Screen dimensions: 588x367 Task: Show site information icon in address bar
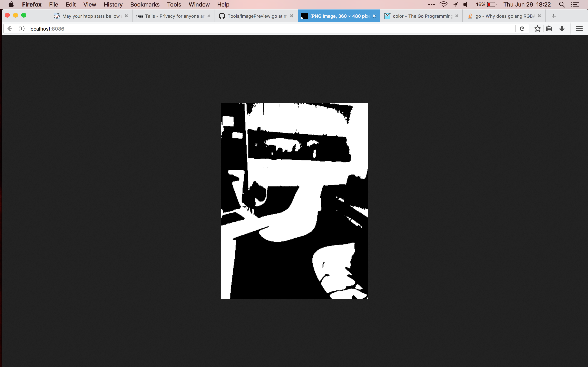[22, 29]
